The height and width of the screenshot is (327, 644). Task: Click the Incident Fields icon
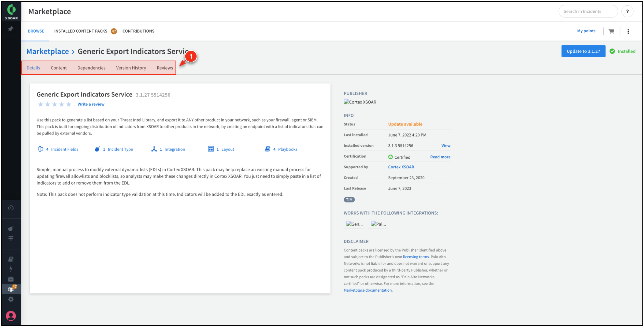pos(40,149)
